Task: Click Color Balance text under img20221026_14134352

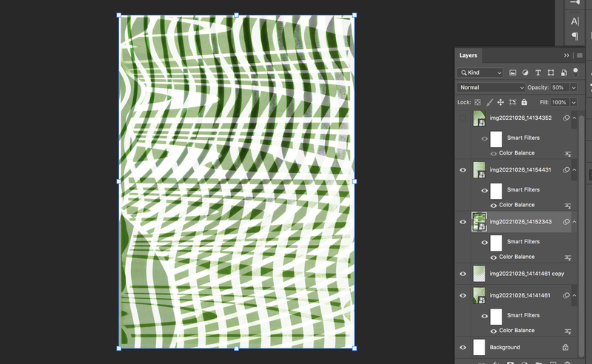Action: 517,153
